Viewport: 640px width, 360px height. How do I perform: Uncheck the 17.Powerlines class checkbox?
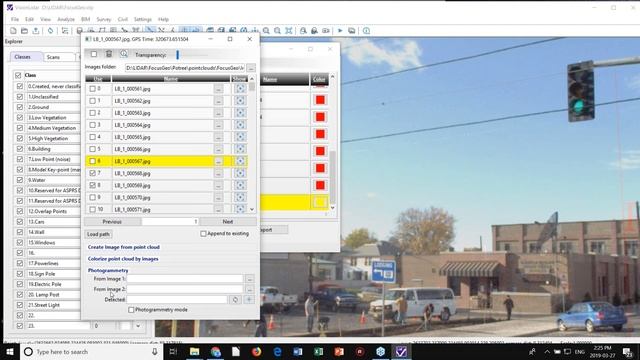(20, 263)
